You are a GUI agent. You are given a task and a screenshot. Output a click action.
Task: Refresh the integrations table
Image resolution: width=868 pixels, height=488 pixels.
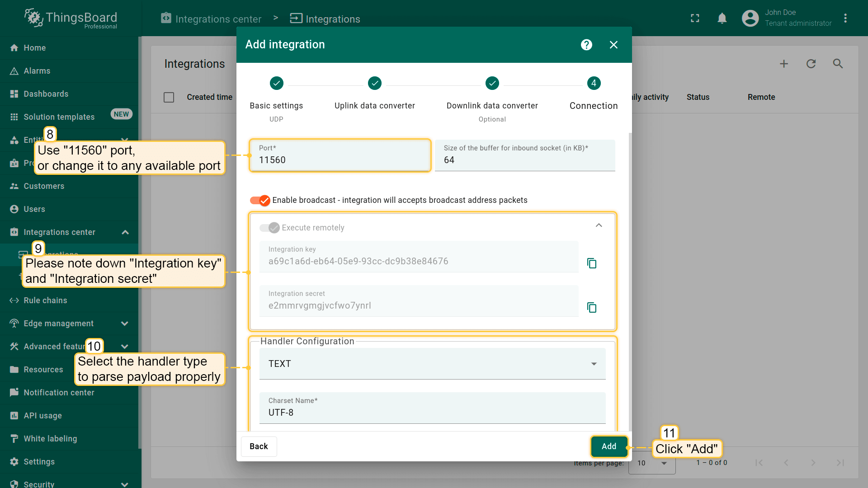click(811, 64)
